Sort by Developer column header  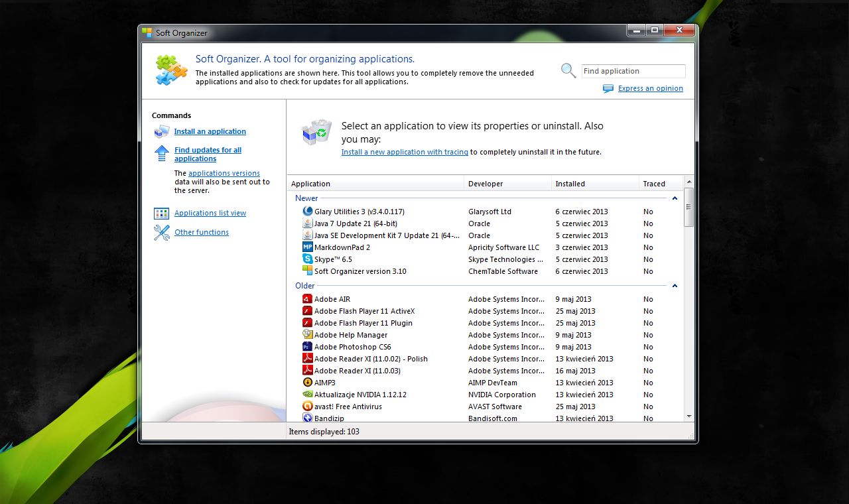click(507, 184)
